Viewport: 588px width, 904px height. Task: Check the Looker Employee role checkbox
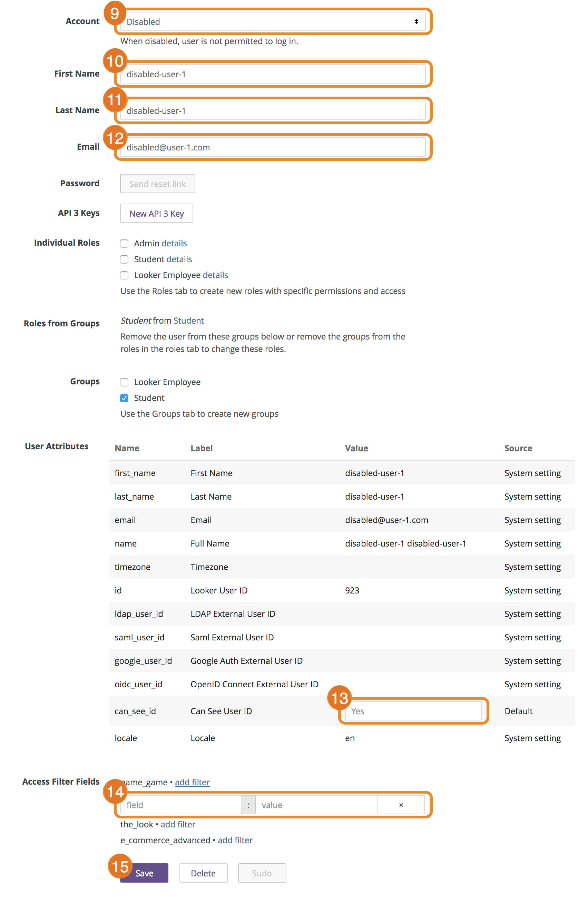pyautogui.click(x=124, y=275)
